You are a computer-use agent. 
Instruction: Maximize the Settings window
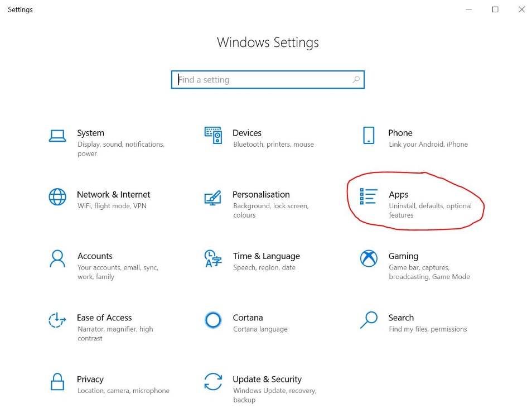click(x=495, y=9)
